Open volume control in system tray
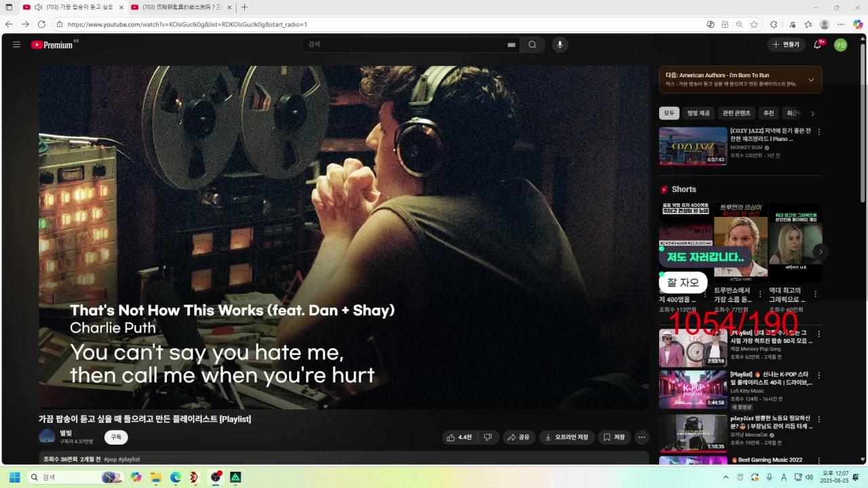Screen dimensions: 868x488 pos(808,477)
